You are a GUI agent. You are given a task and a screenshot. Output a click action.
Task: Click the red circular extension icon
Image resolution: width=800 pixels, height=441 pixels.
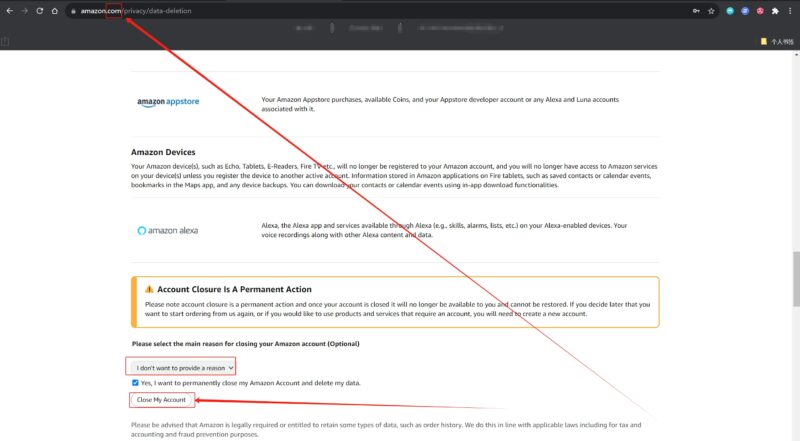tap(759, 10)
